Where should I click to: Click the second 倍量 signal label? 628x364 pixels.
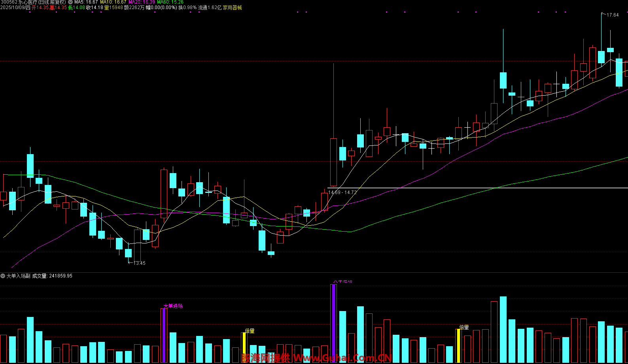click(x=464, y=327)
